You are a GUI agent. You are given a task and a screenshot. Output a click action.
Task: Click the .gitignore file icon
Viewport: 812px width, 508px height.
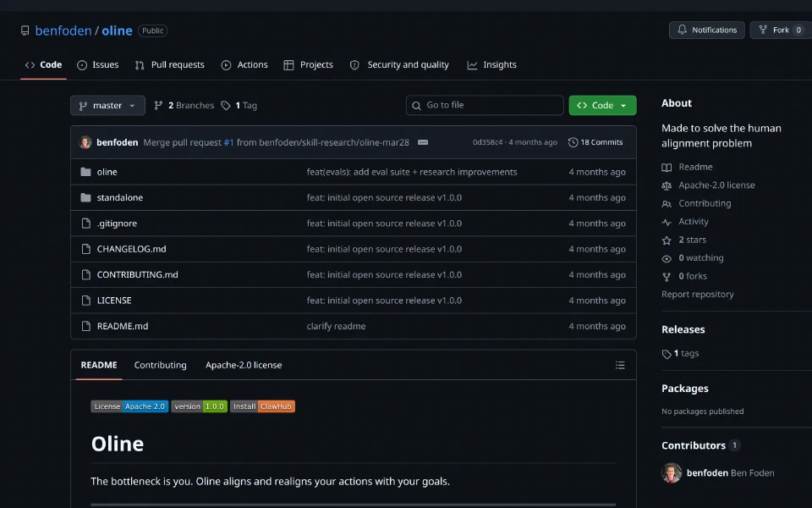pos(86,224)
